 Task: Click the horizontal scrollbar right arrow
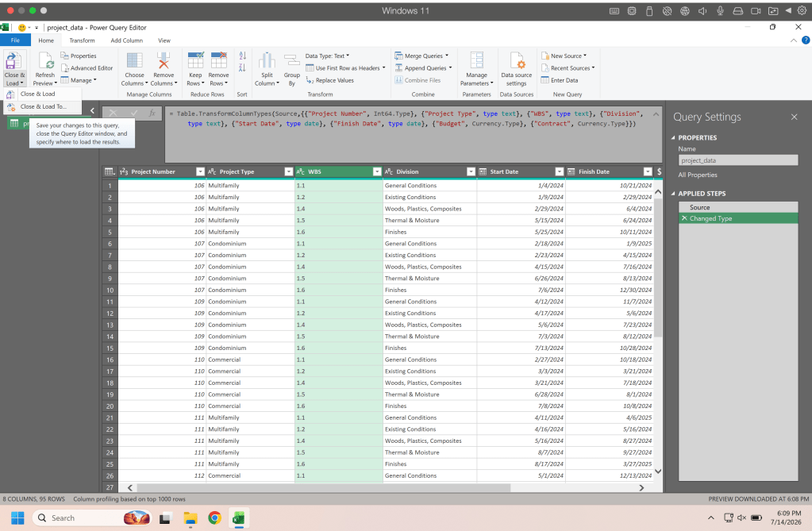641,487
